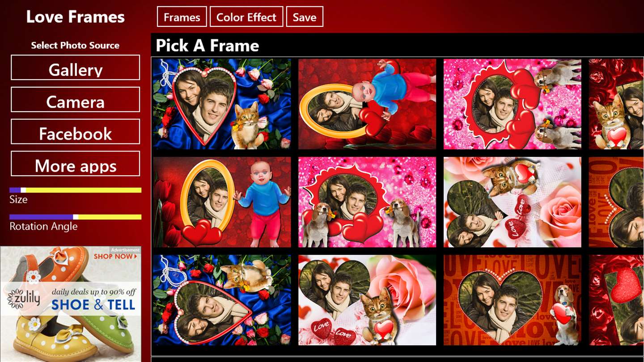Choose the tilted rose frame with cat and heart

513,202
